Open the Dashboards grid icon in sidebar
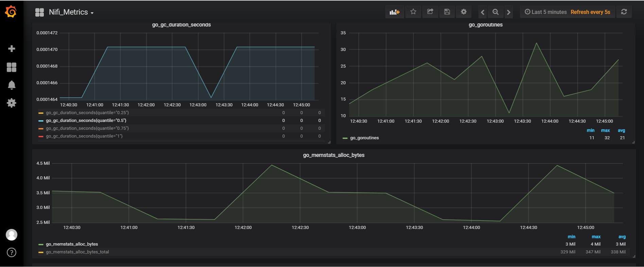644x267 pixels. [x=12, y=67]
